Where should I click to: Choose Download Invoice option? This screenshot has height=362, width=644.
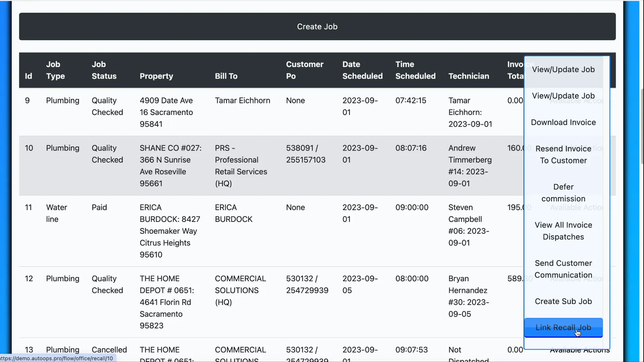(563, 122)
